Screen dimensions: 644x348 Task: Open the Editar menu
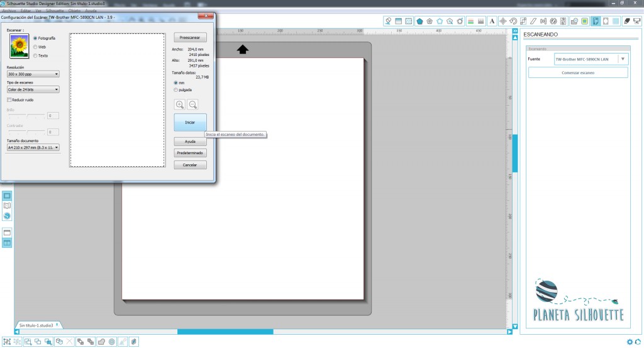pos(25,10)
